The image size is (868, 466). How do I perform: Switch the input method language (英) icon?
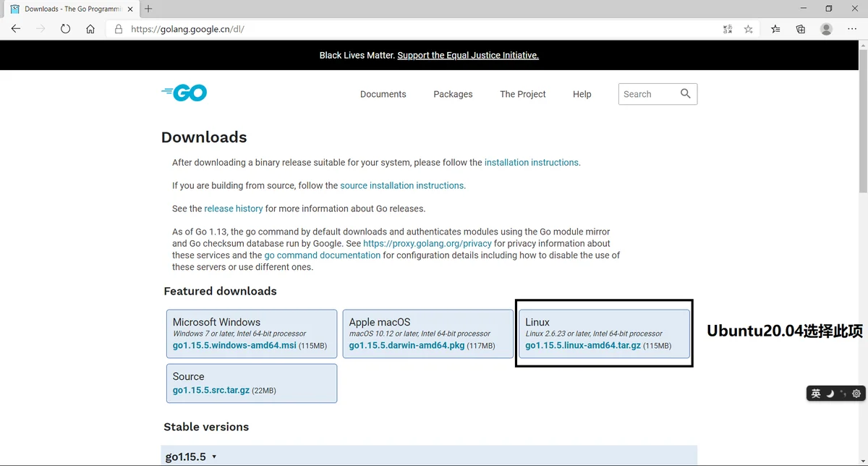coord(816,394)
